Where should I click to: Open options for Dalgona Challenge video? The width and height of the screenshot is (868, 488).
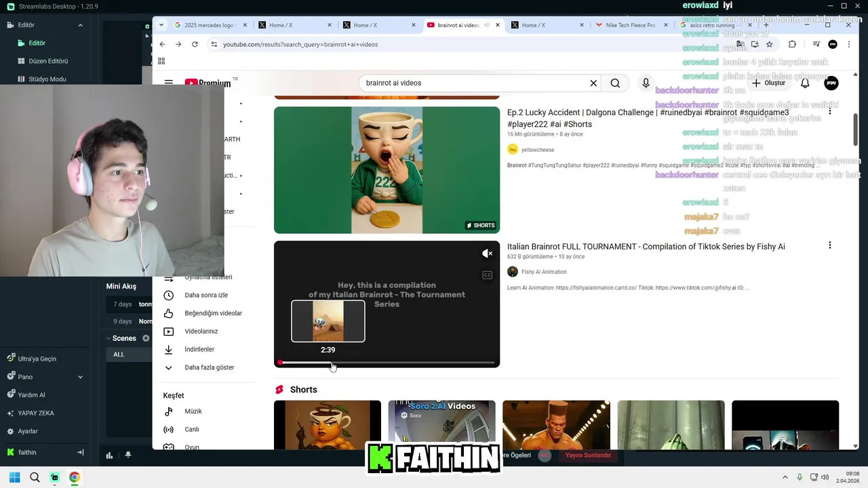[829, 111]
